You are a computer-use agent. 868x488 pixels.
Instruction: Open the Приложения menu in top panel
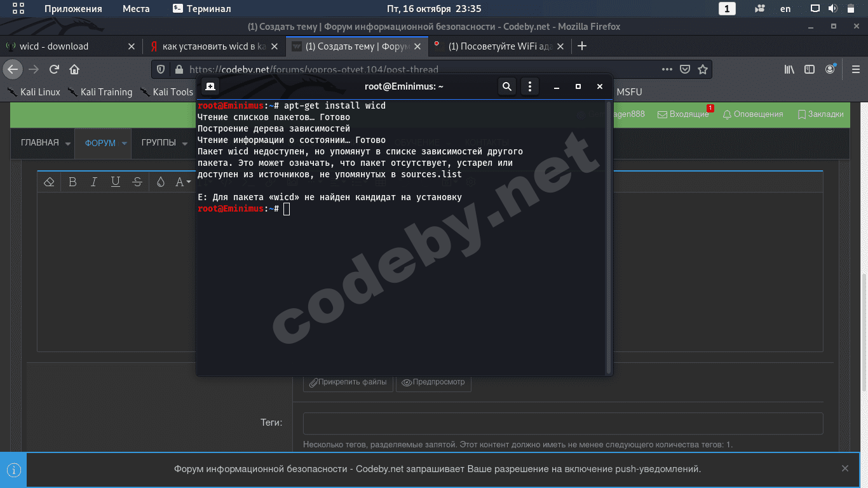73,9
